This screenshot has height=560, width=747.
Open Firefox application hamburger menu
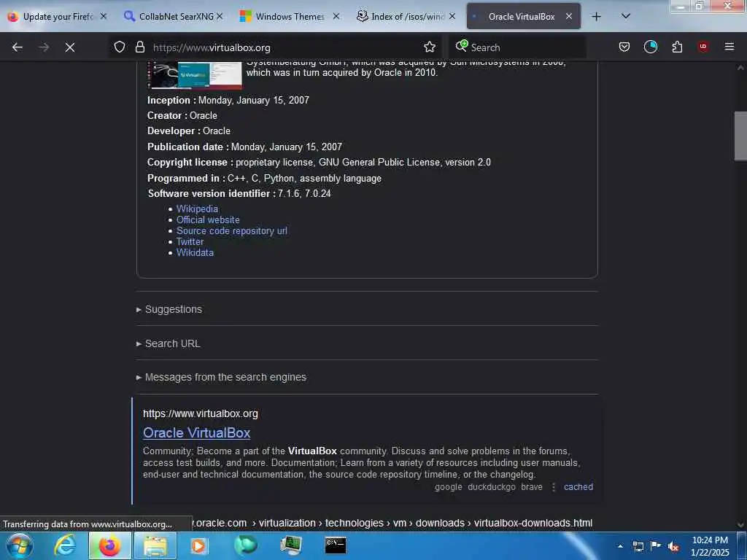pos(729,47)
